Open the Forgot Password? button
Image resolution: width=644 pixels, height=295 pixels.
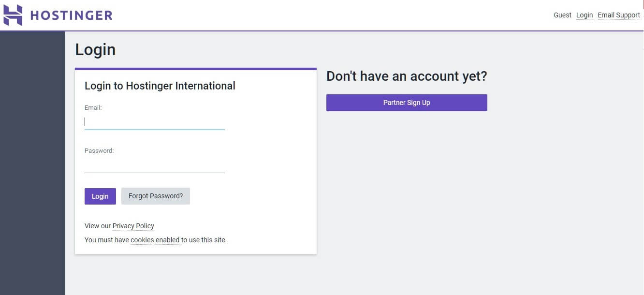156,196
